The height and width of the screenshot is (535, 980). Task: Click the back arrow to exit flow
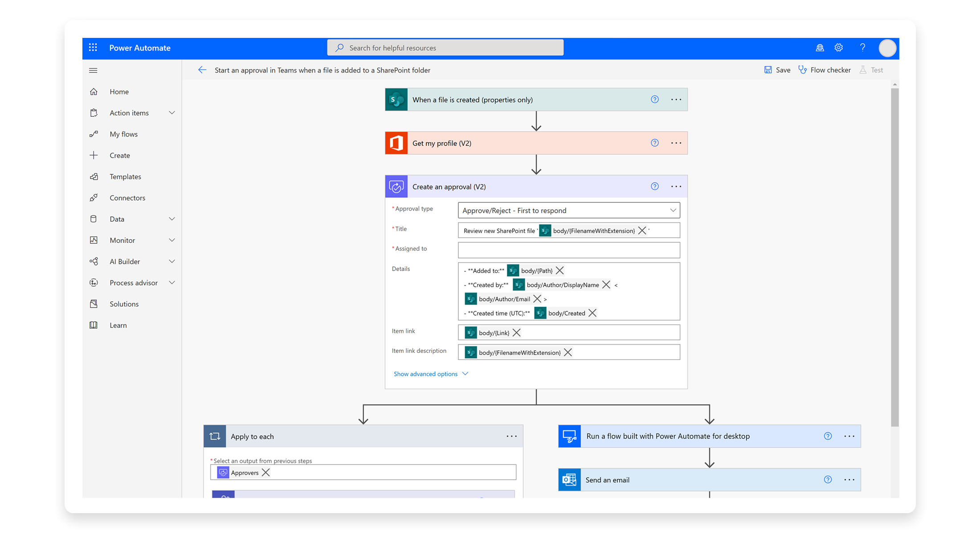pos(201,70)
